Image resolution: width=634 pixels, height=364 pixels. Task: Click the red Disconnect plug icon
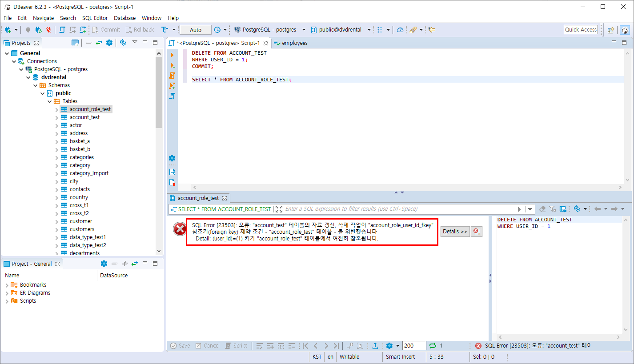pyautogui.click(x=48, y=30)
